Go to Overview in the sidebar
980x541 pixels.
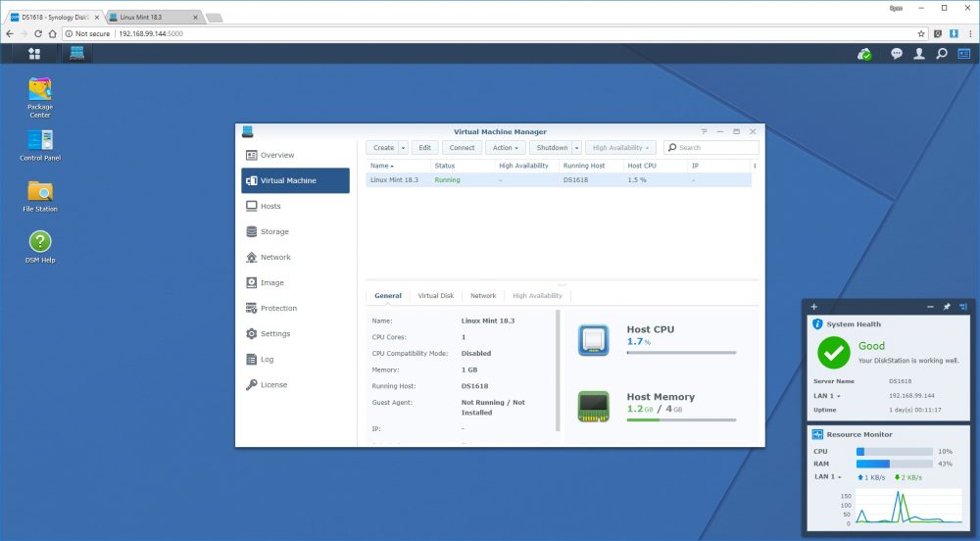tap(295, 155)
